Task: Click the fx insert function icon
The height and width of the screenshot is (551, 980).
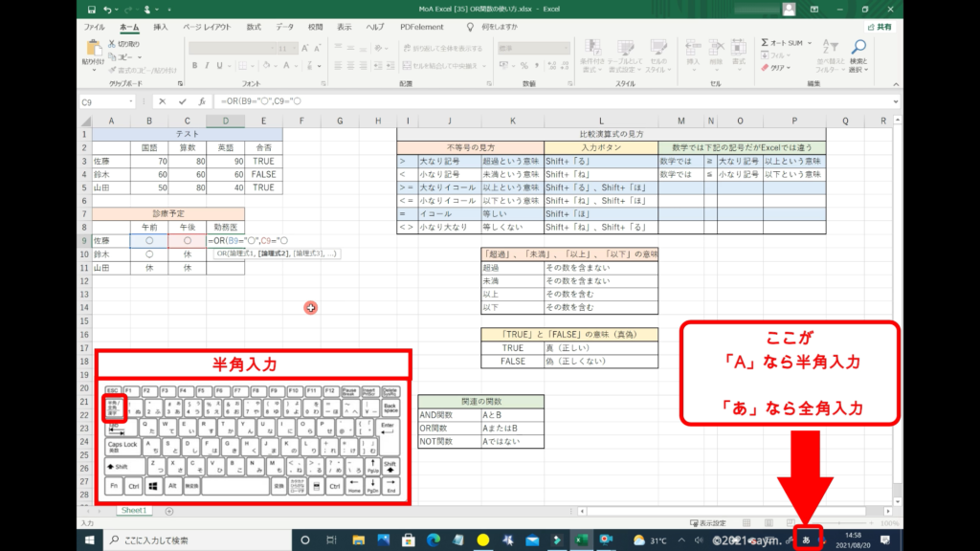Action: [x=201, y=101]
